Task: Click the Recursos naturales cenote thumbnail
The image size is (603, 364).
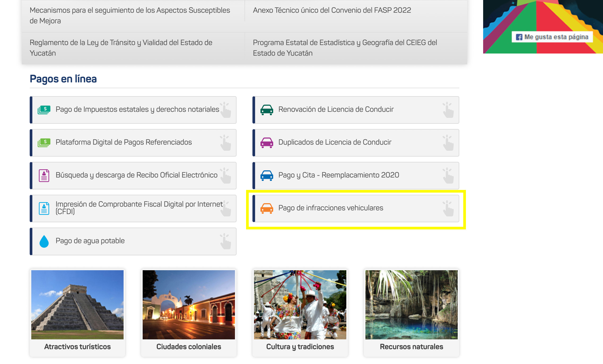Action: point(412,305)
